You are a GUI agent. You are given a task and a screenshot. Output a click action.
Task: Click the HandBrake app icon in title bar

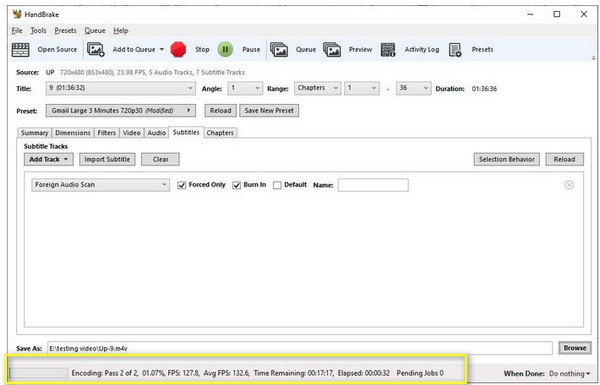17,14
